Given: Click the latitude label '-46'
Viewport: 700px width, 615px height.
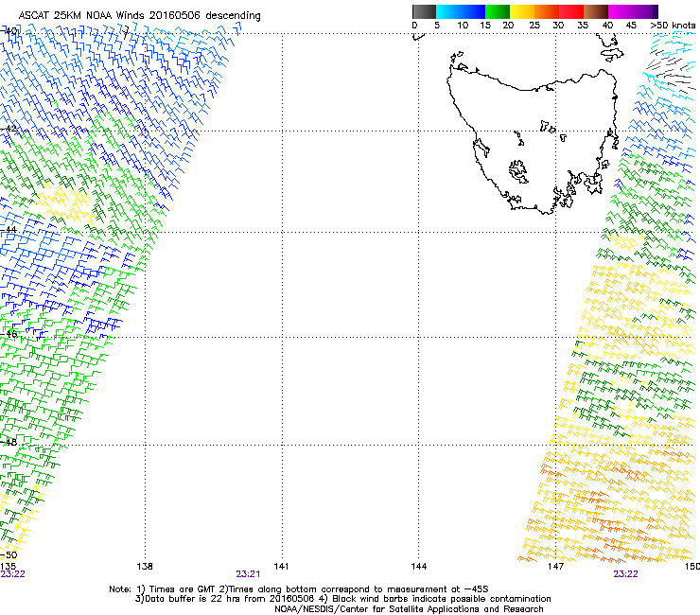Looking at the screenshot, I should 9,334.
